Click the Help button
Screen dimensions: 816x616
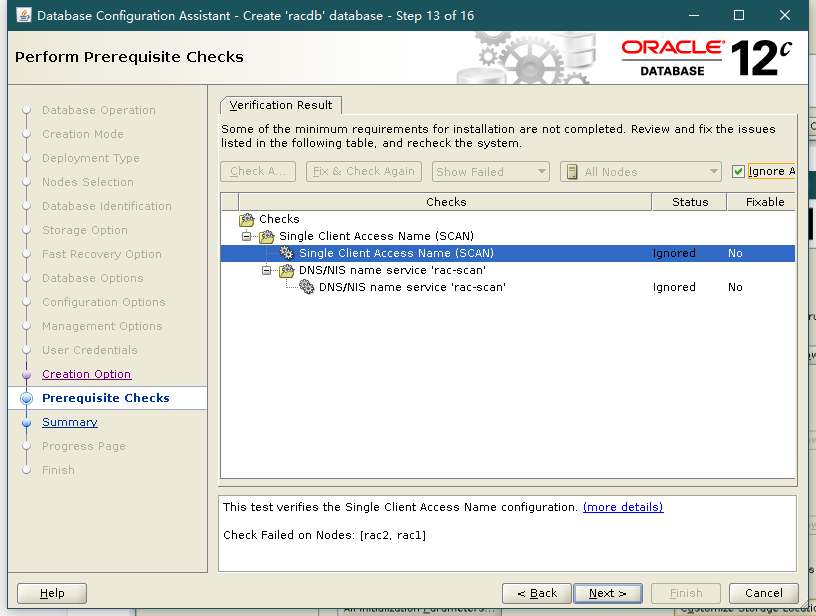click(x=52, y=593)
